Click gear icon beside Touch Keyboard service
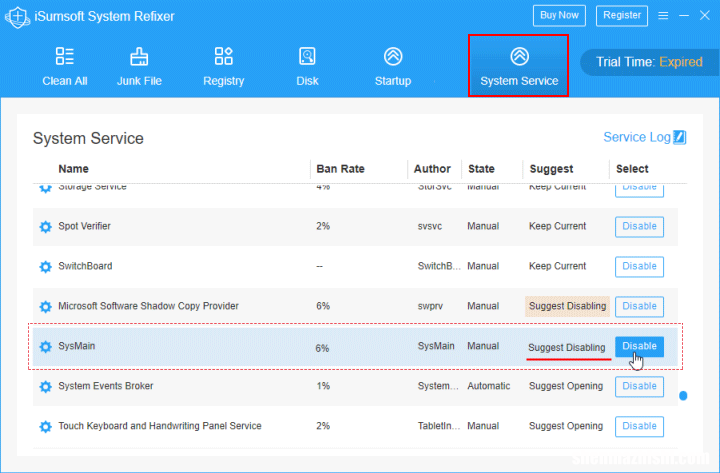The width and height of the screenshot is (720, 473). click(x=45, y=426)
